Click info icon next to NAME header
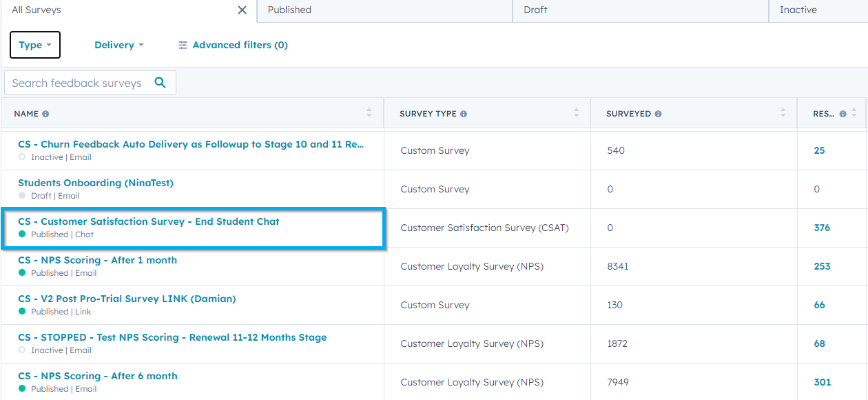 45,114
